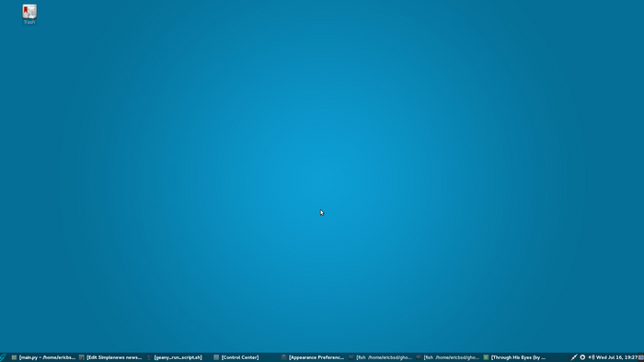Restore the main.py editor window
This screenshot has height=362, width=644.
tap(43, 357)
